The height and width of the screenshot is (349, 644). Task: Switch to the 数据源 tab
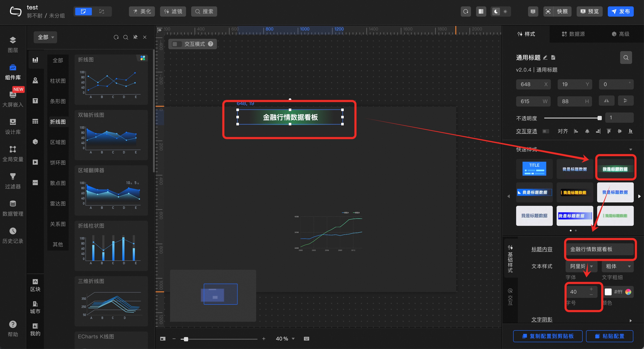(x=573, y=34)
